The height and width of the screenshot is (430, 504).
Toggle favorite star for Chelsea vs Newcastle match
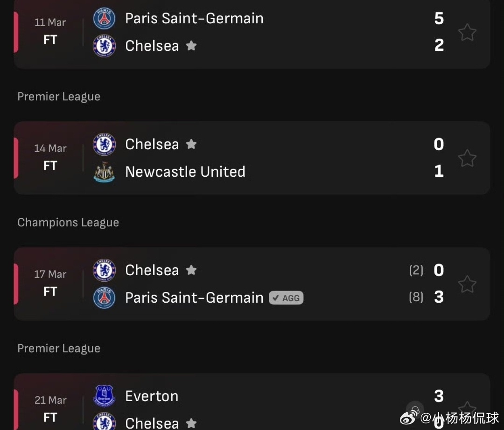tap(467, 158)
